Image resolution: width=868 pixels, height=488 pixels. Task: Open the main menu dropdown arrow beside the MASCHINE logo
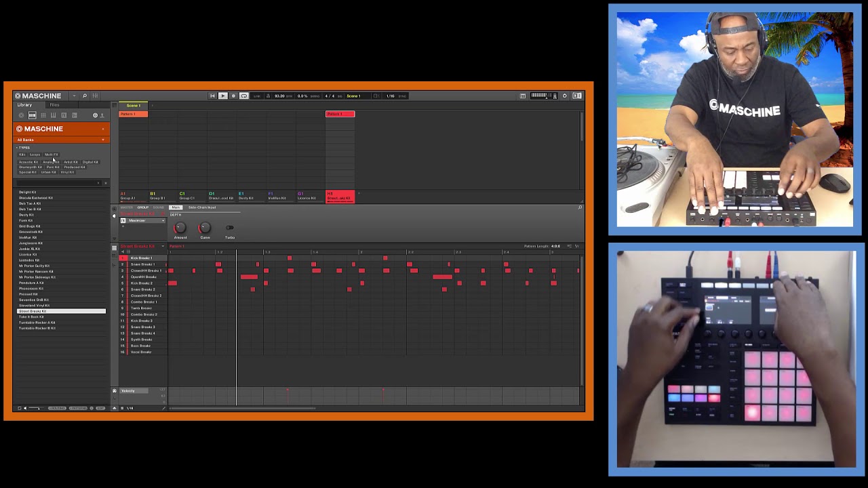tap(74, 96)
